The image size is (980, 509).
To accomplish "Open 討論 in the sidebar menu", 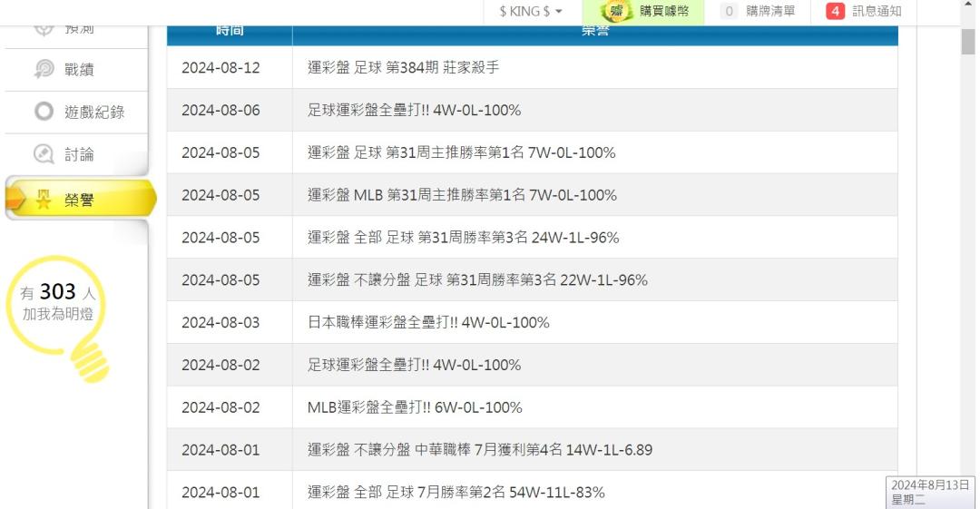I will 76,154.
